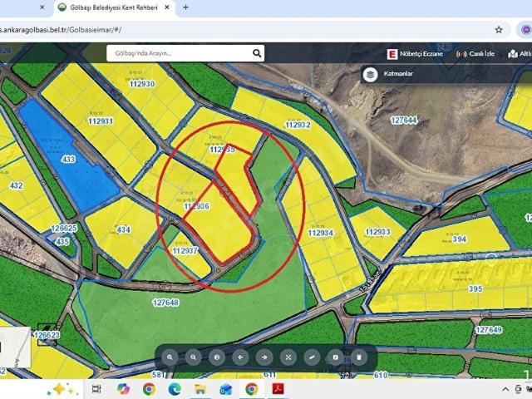
Task: Open the first Chrome icon in taskbar
Action: pyautogui.click(x=149, y=389)
